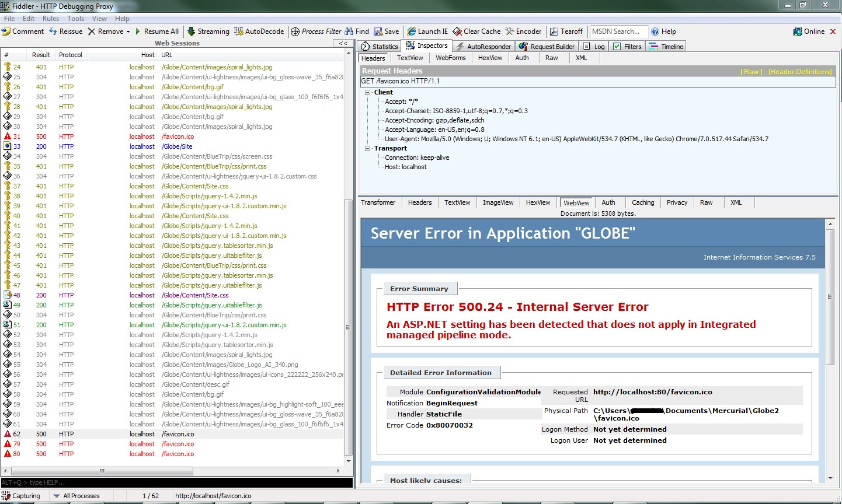Click the User-Agent header line
The width and height of the screenshot is (842, 504).
576,139
